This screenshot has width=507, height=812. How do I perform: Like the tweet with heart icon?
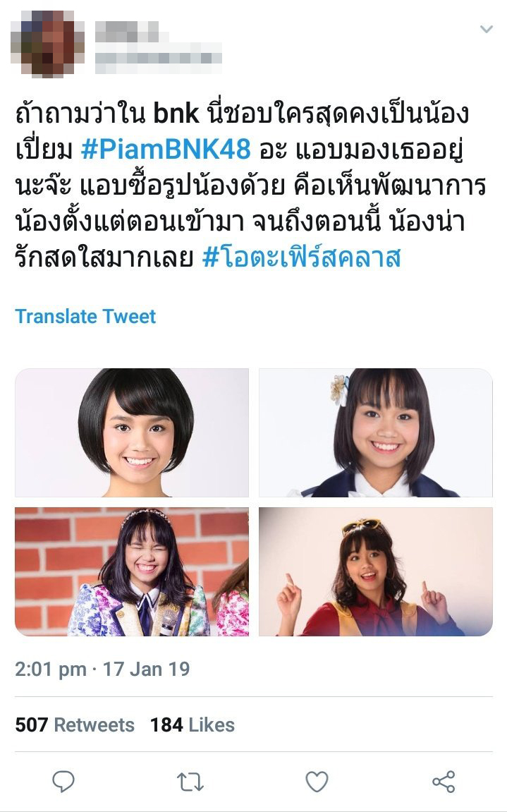[x=317, y=782]
